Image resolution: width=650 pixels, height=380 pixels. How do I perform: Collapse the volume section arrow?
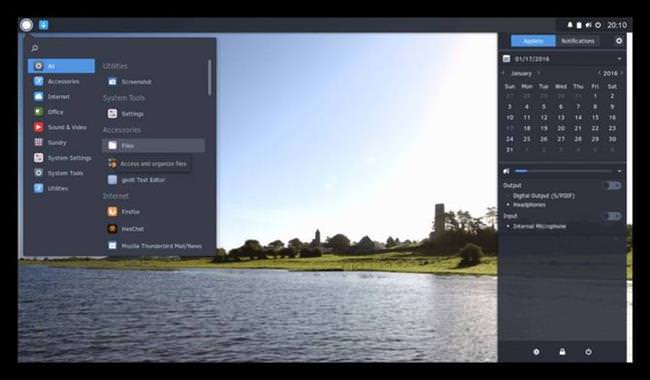click(619, 171)
